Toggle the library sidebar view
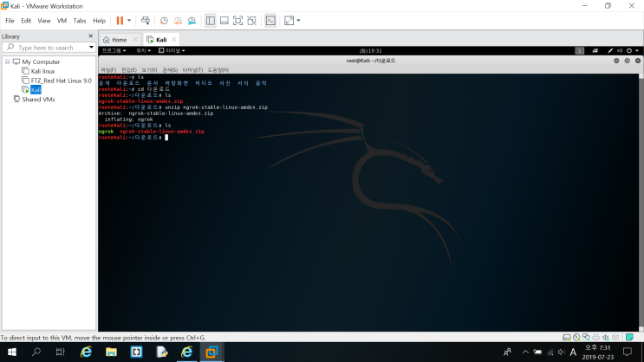Image resolution: width=644 pixels, height=362 pixels. (x=211, y=21)
